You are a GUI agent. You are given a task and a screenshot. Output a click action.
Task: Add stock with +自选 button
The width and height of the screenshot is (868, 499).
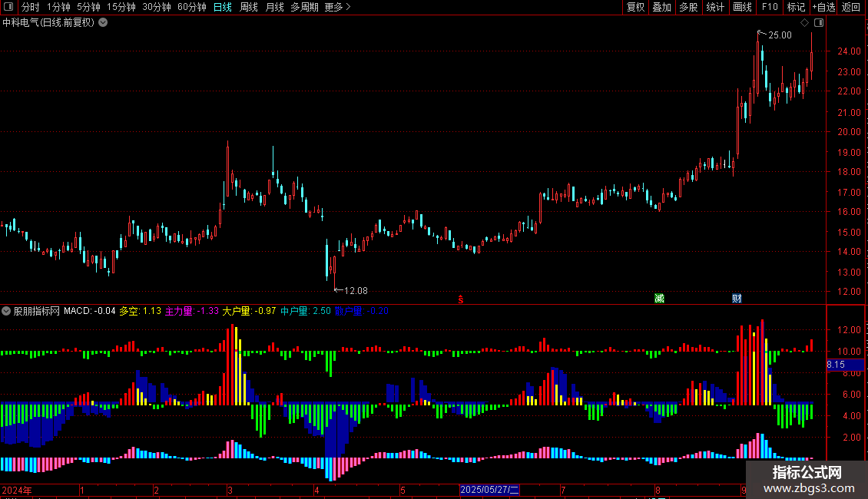823,7
